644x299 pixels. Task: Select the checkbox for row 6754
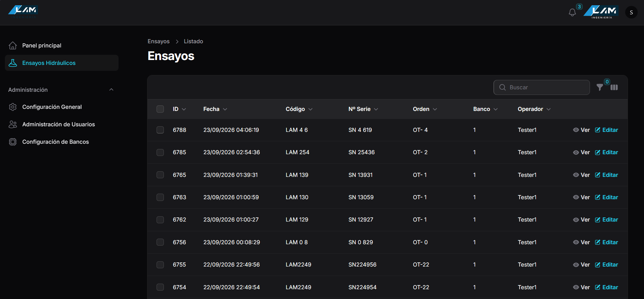point(160,287)
